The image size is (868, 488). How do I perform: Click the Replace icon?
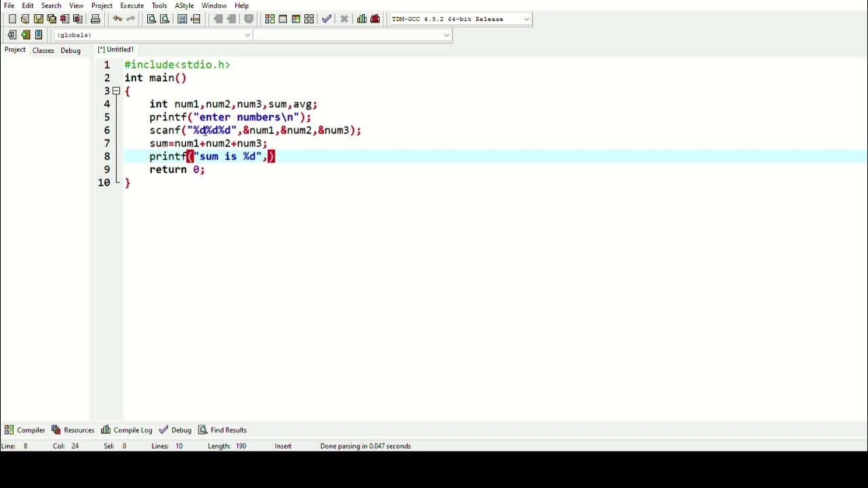[164, 19]
